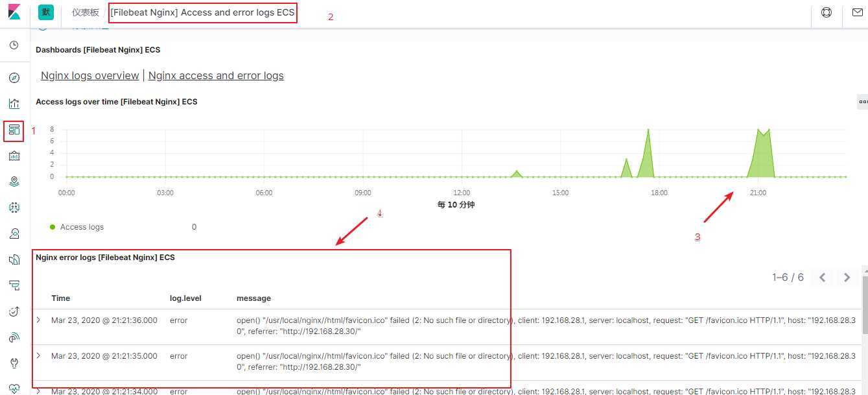Click Dashboards [Filebeat Nginx] ECS panel title

pos(98,50)
